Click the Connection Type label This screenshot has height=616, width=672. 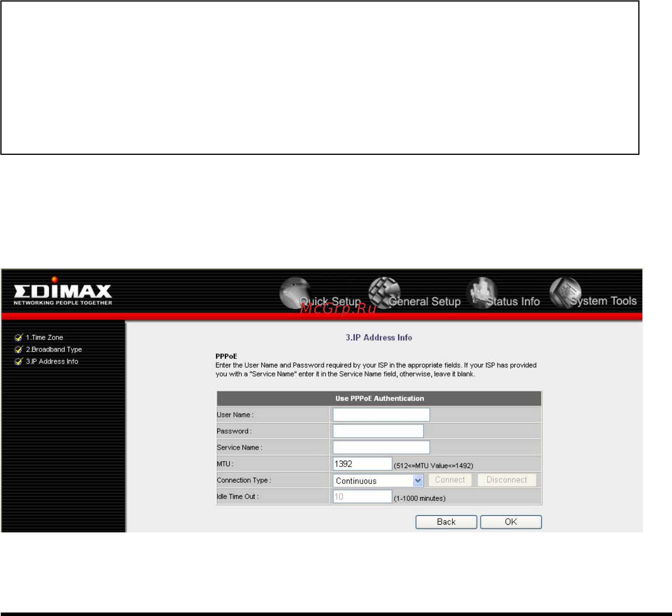tap(244, 480)
